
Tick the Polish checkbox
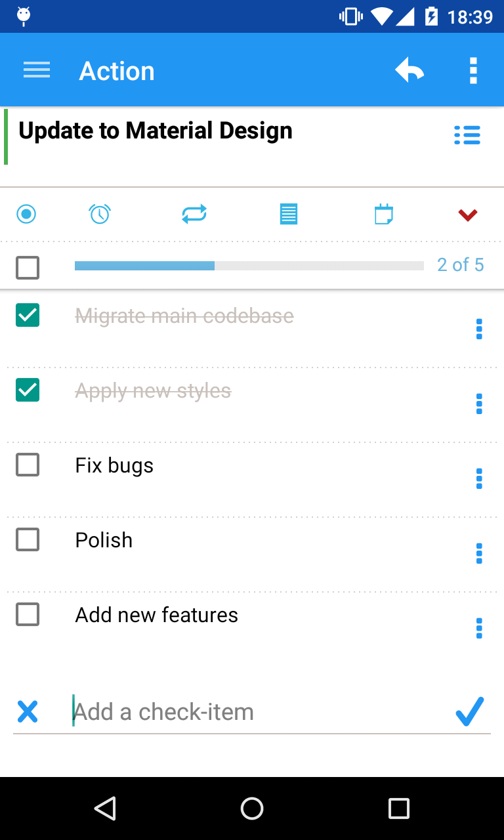(x=28, y=539)
